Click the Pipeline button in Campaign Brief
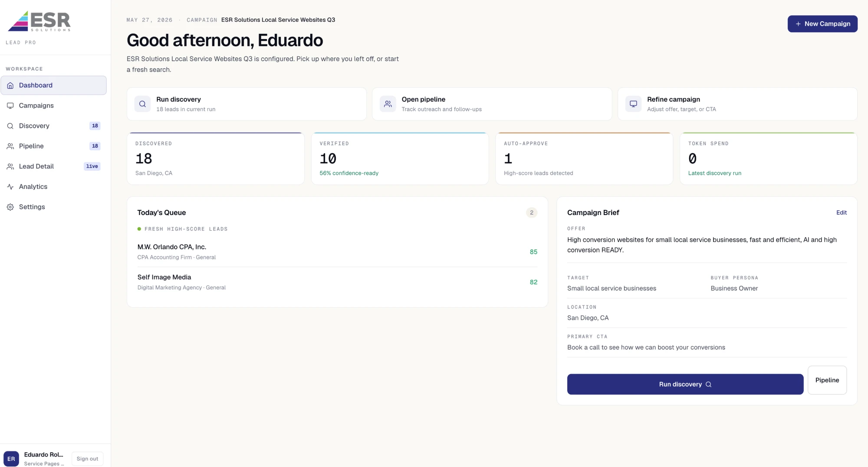 click(x=827, y=380)
